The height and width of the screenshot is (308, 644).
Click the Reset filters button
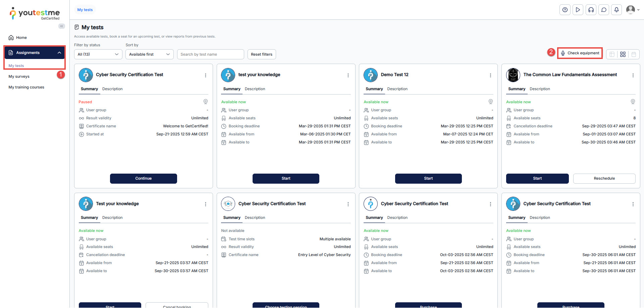tap(262, 54)
